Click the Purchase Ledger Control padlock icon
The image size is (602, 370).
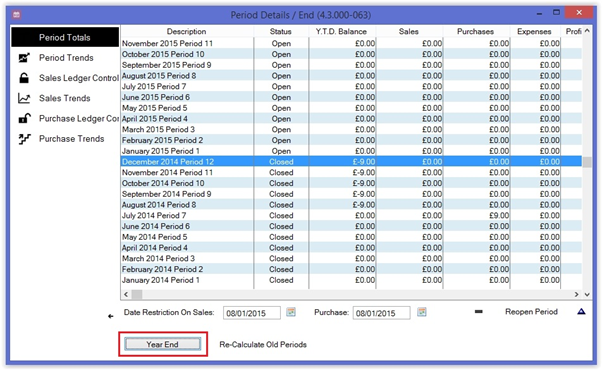[x=25, y=118]
